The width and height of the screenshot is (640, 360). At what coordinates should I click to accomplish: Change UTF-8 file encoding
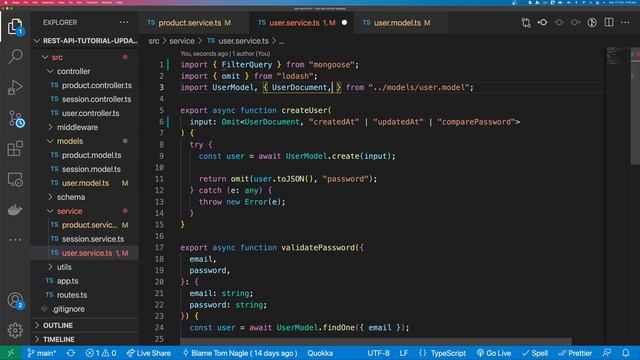(378, 353)
